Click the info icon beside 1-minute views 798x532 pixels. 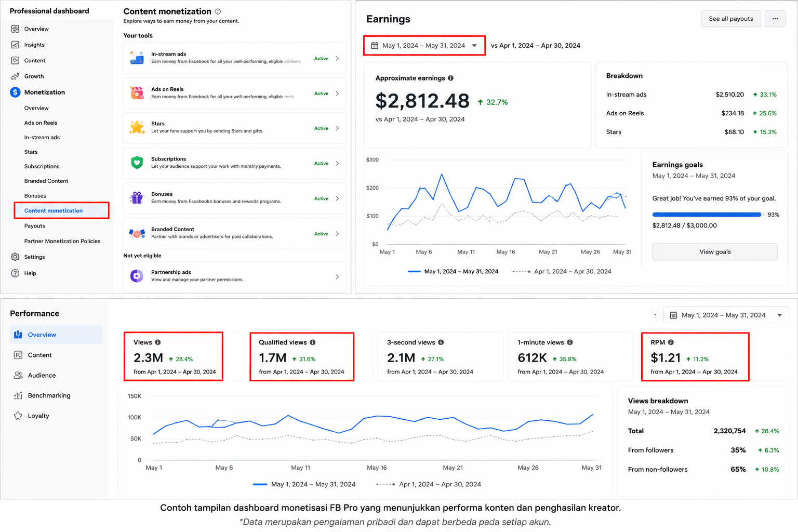click(x=570, y=342)
